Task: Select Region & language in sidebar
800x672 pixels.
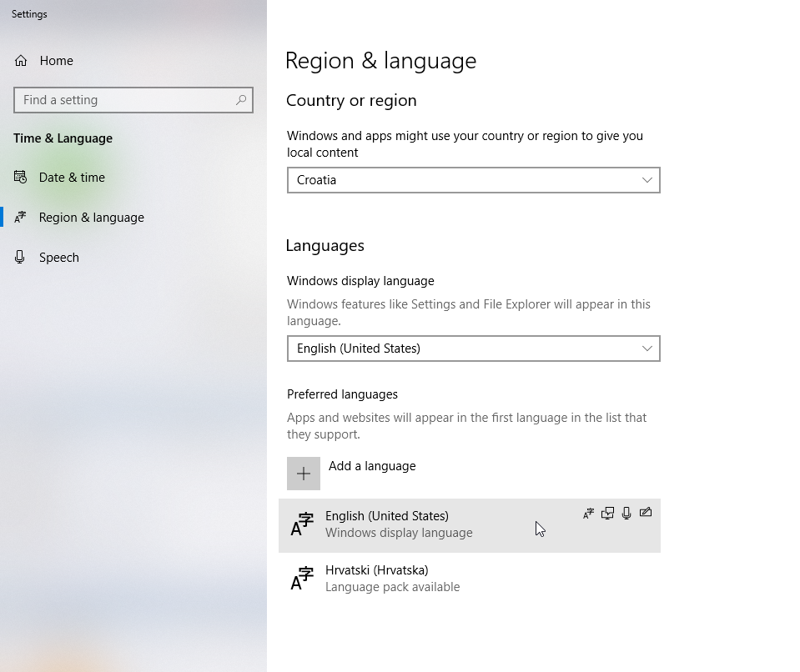Action: 91,218
